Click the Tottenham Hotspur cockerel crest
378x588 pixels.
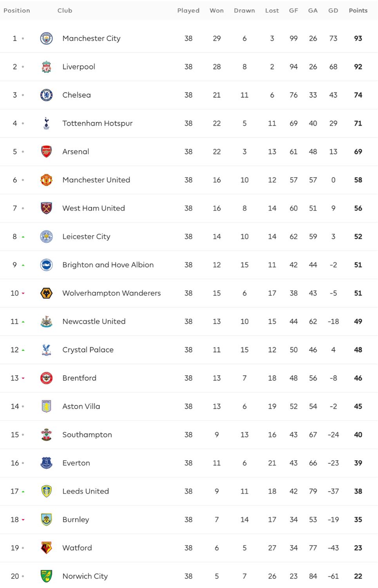point(46,123)
